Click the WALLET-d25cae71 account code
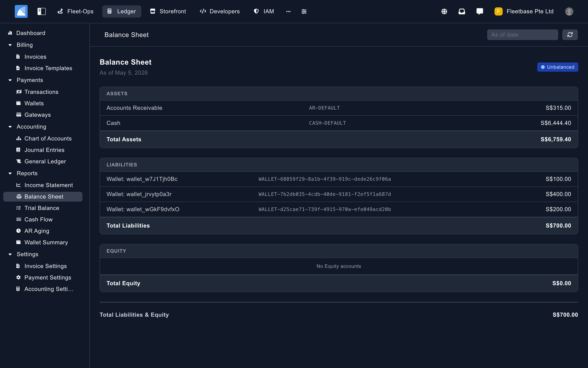Image resolution: width=588 pixels, height=368 pixels. 325,209
